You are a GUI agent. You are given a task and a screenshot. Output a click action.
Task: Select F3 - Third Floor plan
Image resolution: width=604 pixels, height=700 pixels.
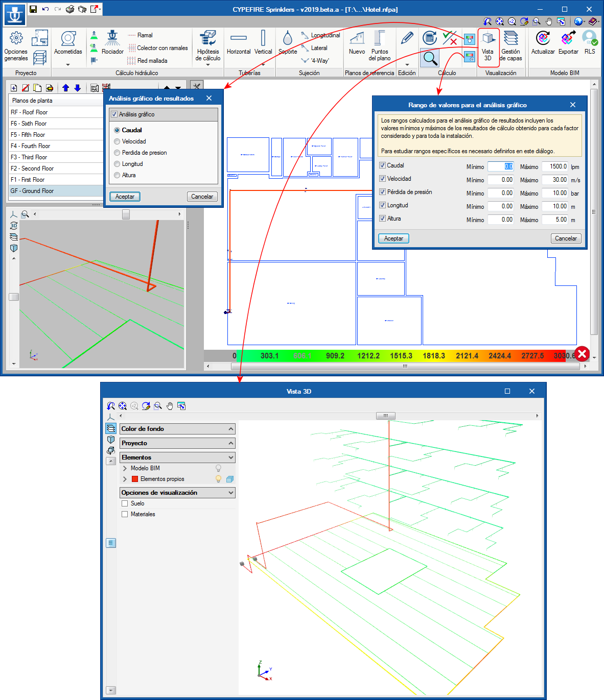click(56, 157)
